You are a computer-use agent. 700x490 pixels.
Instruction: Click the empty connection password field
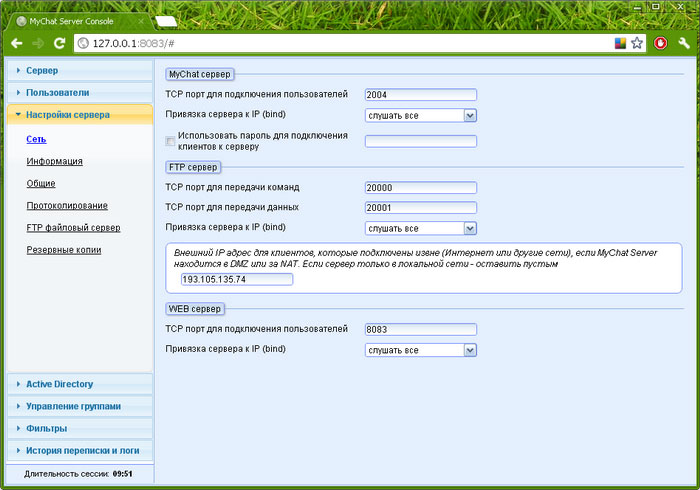point(421,141)
